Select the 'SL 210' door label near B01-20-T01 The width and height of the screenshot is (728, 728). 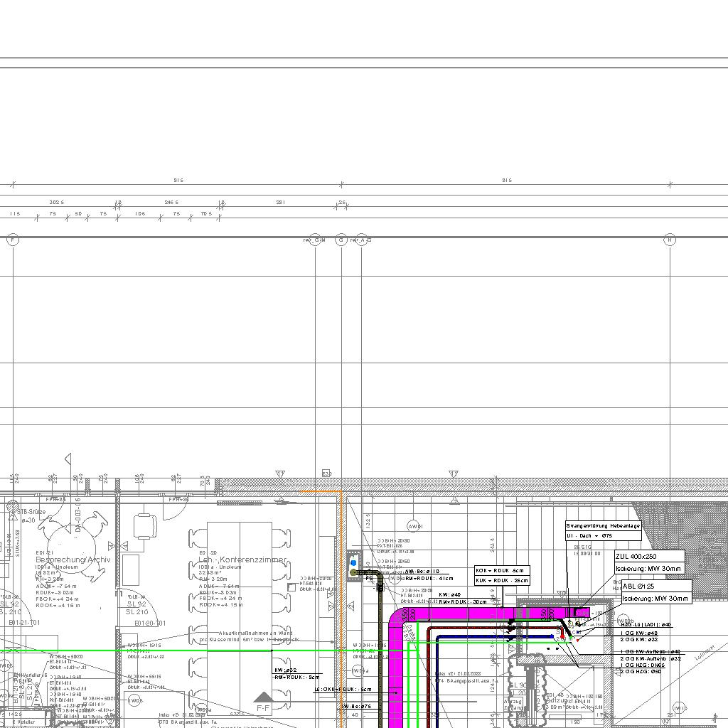(136, 612)
